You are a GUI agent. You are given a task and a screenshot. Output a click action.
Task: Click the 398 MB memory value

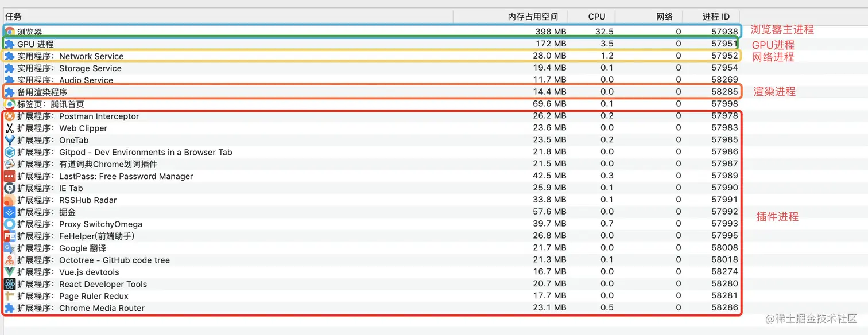click(x=551, y=32)
